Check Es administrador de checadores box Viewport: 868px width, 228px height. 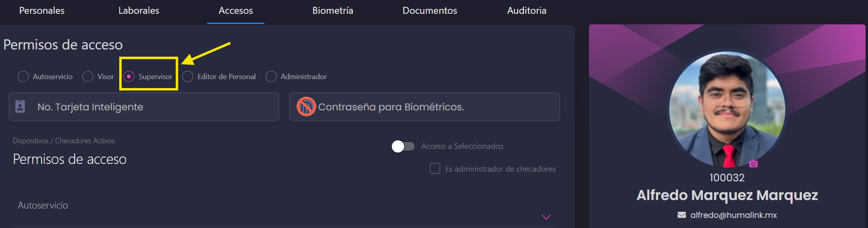tap(435, 168)
